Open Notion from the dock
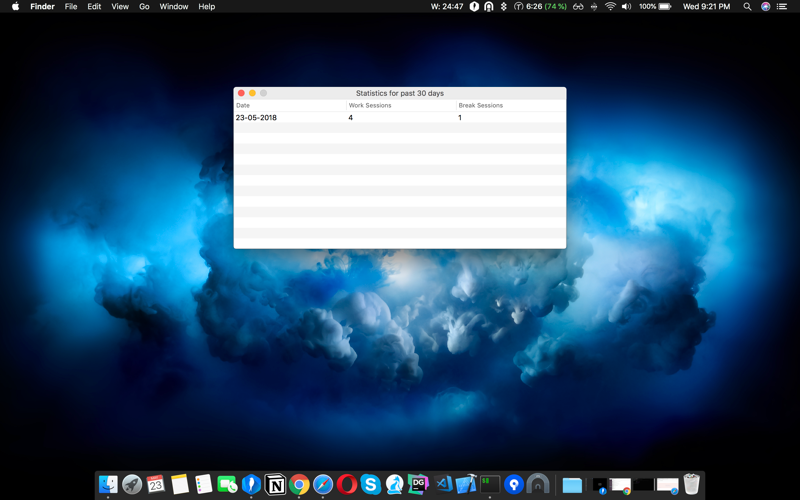 click(275, 485)
